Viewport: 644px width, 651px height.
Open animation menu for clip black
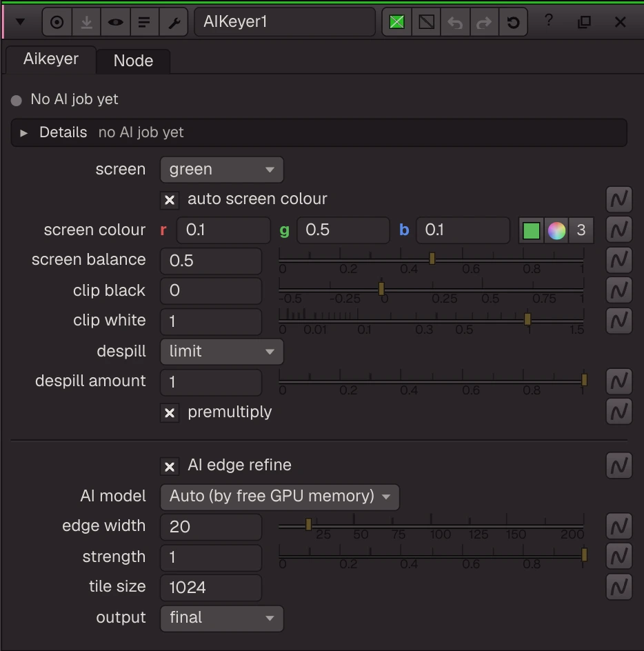click(x=618, y=290)
